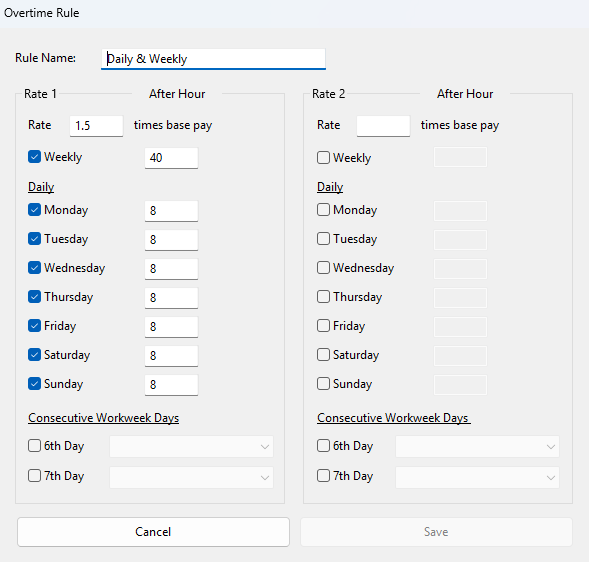Check the Rate 2 Weekly checkbox
589x562 pixels.
[x=323, y=157]
